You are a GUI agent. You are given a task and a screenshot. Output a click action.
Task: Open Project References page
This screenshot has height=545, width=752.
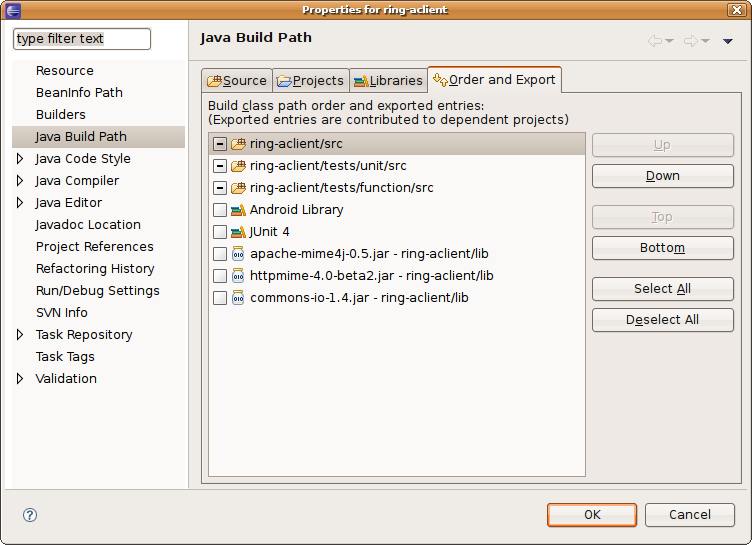click(x=94, y=247)
